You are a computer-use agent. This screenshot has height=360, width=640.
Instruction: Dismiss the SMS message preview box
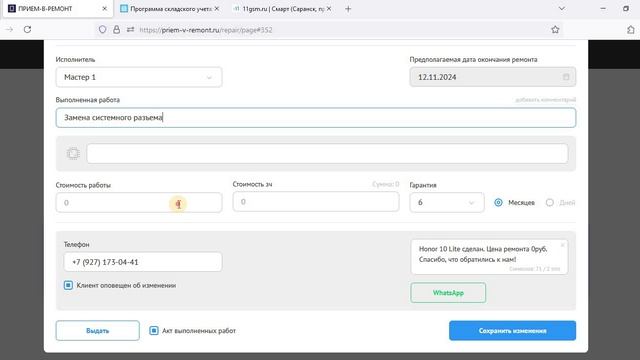click(x=562, y=245)
